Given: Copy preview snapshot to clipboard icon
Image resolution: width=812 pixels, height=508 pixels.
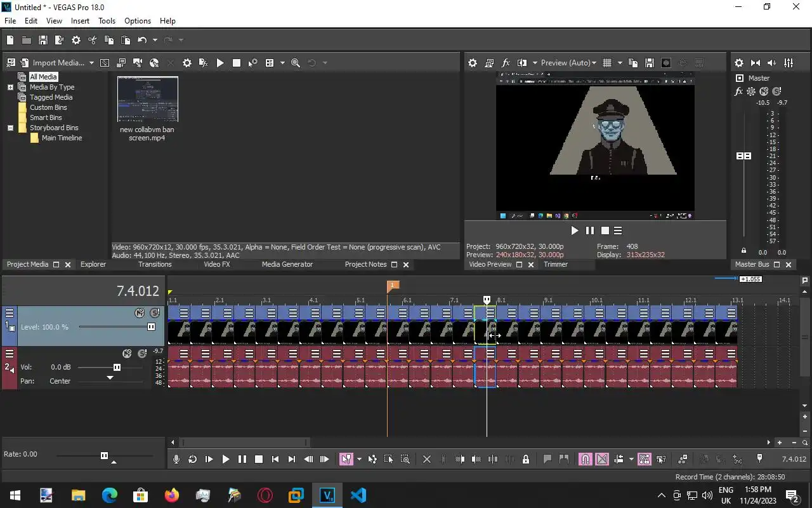Looking at the screenshot, I should (x=632, y=63).
